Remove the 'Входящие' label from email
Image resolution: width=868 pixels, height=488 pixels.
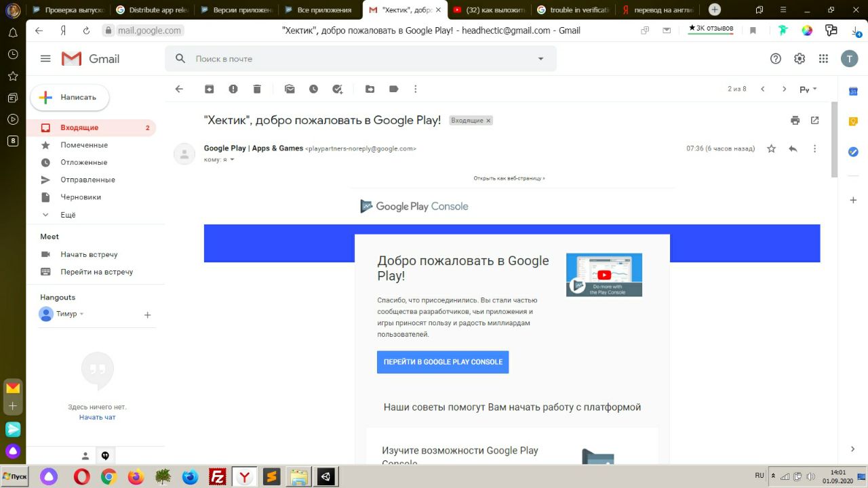pos(488,121)
